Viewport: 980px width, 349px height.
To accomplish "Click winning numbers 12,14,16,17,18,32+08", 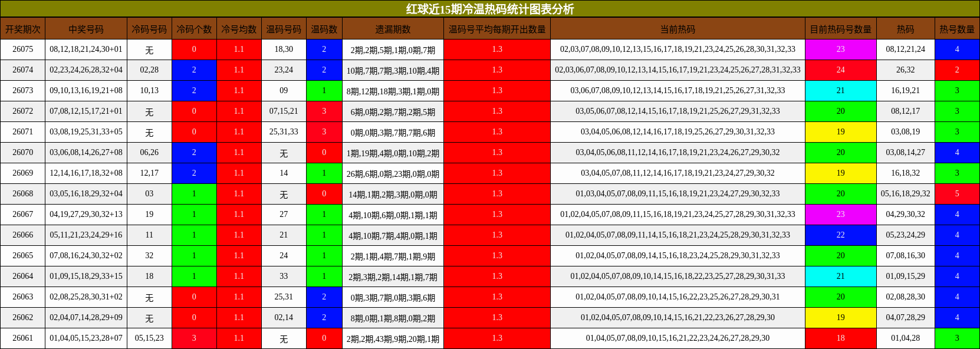I will (x=86, y=173).
